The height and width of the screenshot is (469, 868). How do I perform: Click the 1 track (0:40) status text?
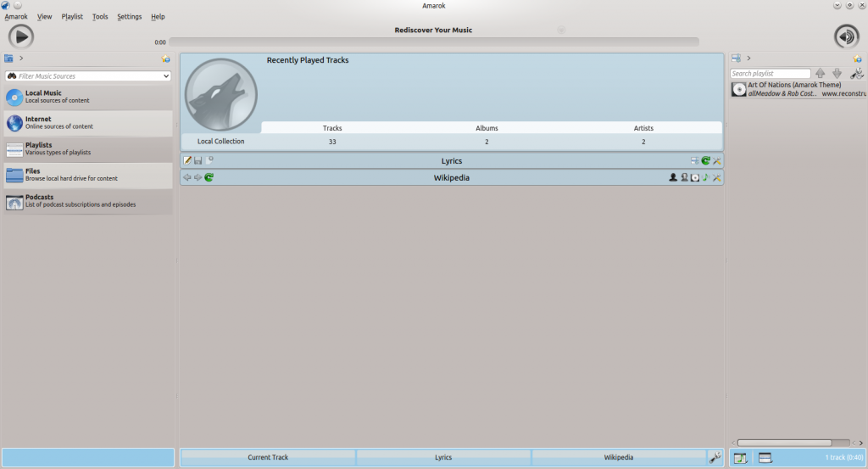844,457
